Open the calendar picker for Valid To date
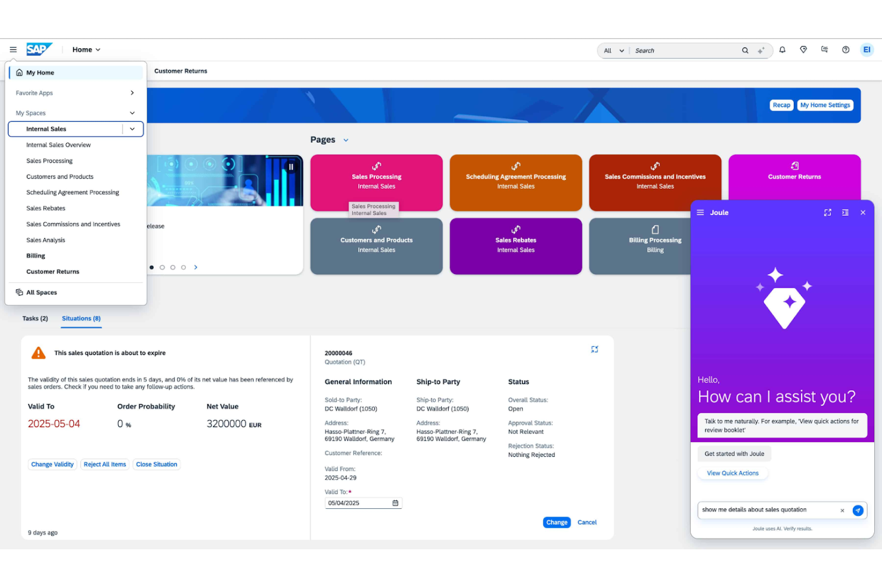882x588 pixels. 395,503
